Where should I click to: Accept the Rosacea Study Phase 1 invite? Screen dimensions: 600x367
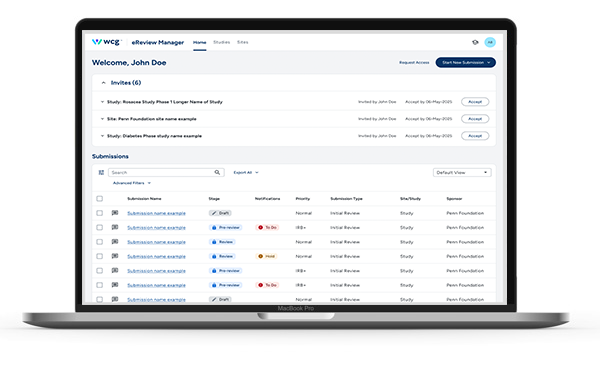[x=475, y=102]
